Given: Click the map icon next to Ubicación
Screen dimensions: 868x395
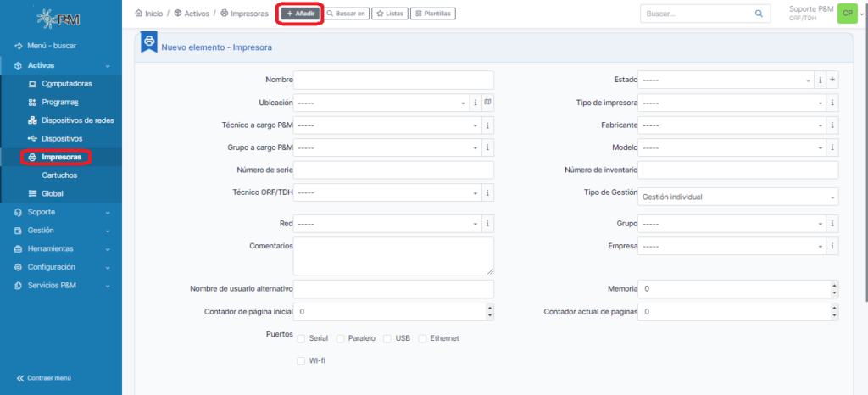Looking at the screenshot, I should [488, 103].
